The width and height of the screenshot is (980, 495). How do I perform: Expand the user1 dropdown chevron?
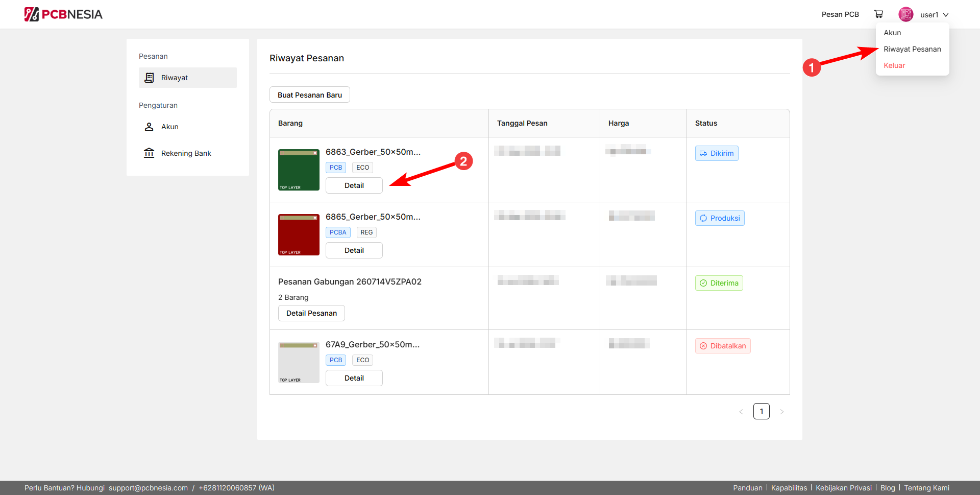tap(946, 15)
